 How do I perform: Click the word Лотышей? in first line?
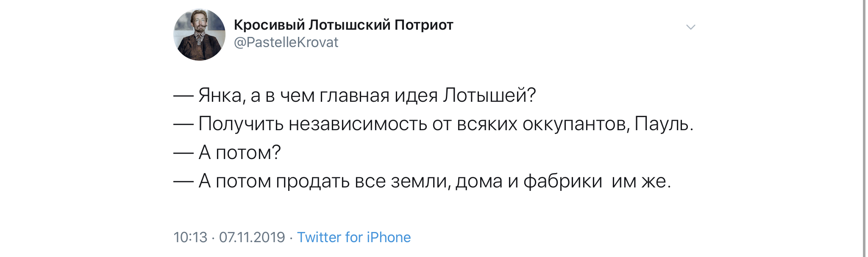pyautogui.click(x=490, y=95)
